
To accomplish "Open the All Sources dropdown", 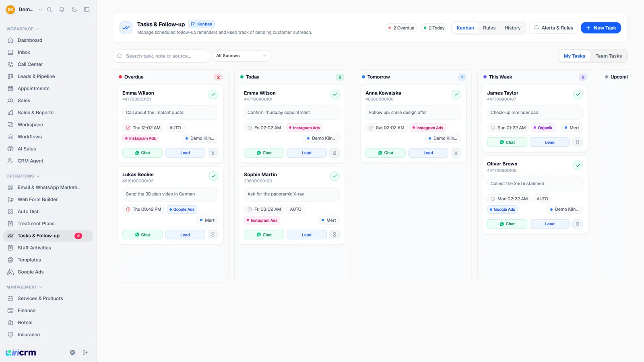I will pos(241,56).
